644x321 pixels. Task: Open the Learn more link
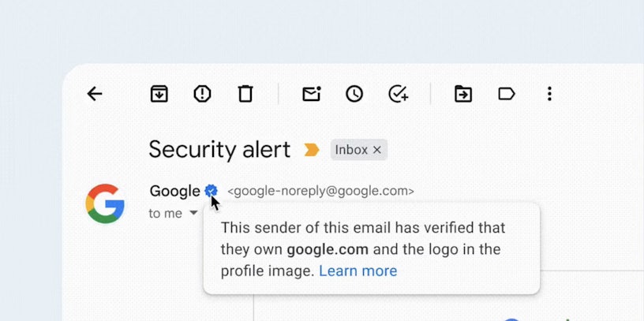point(358,271)
